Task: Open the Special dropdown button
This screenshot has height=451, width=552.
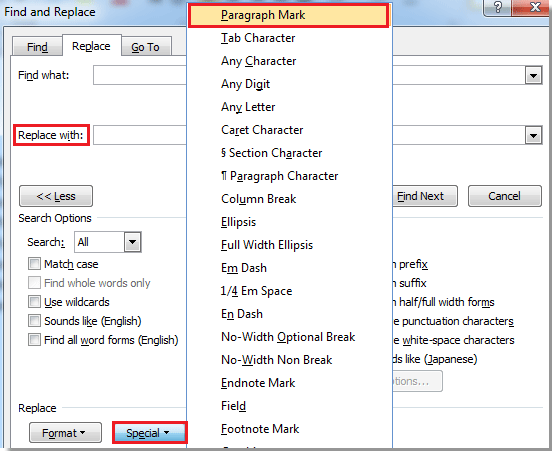Action: coord(150,433)
